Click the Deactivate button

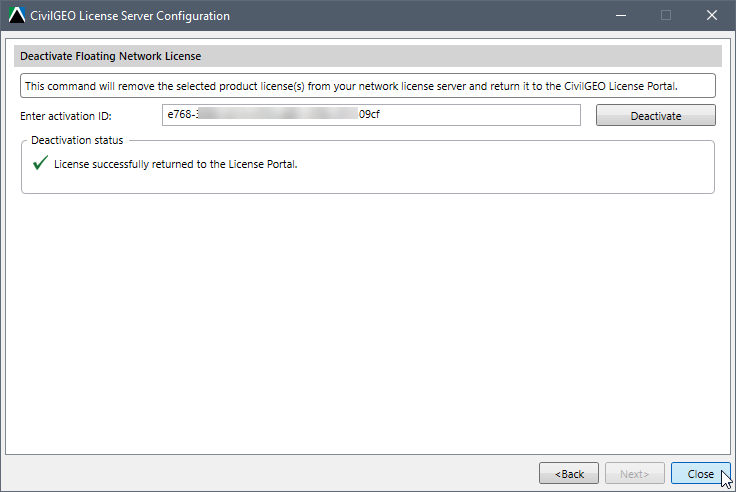pos(656,115)
